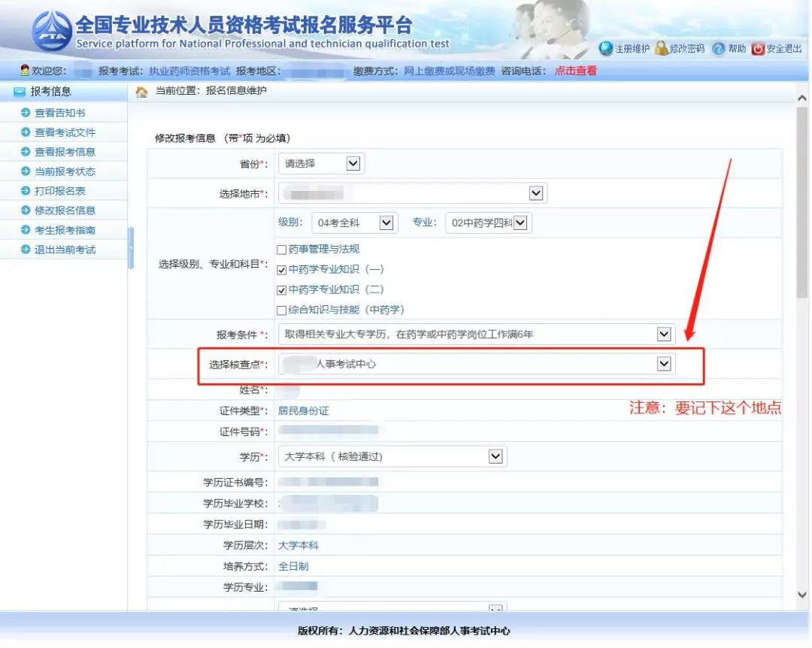Open 打印报名表 in sidebar menu
This screenshot has height=648, width=812.
(59, 191)
